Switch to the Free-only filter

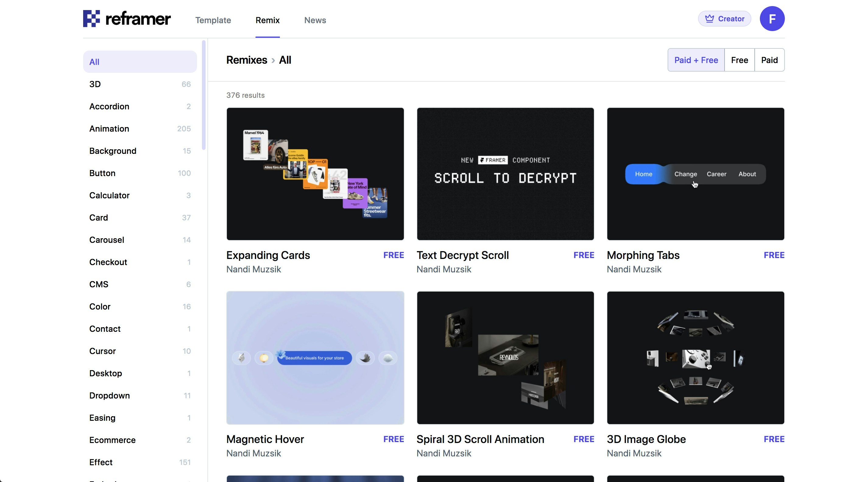tap(739, 60)
